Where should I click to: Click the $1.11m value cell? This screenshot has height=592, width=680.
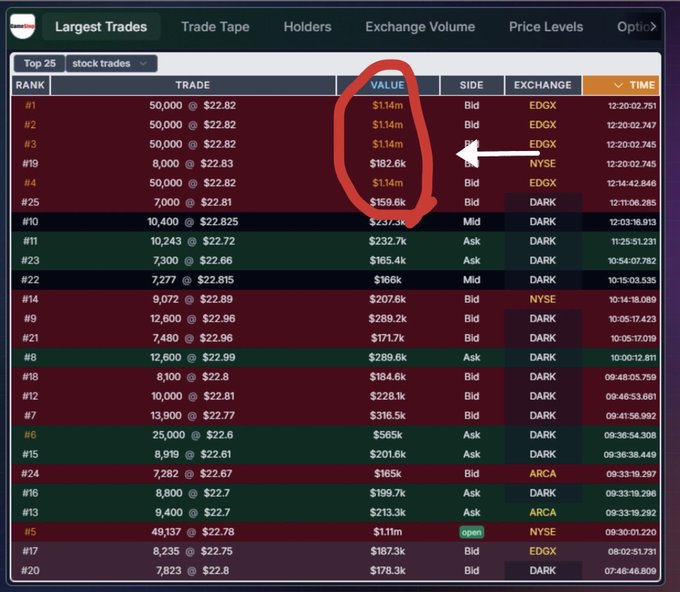[x=387, y=532]
